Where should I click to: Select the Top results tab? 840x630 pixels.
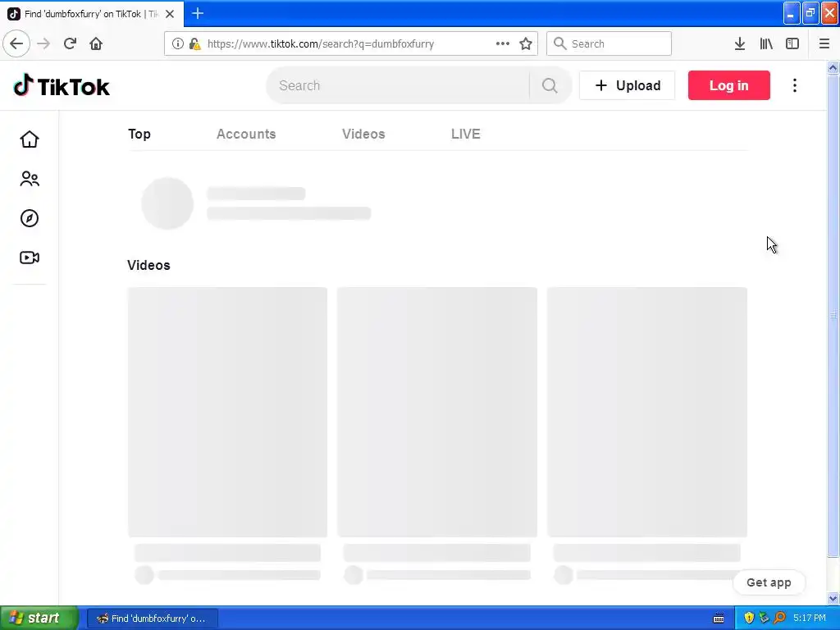pos(139,134)
